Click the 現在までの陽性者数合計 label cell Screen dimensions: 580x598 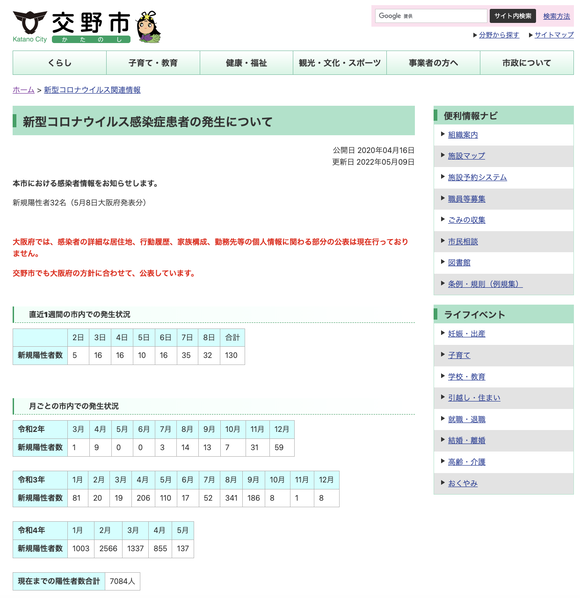pos(59,581)
